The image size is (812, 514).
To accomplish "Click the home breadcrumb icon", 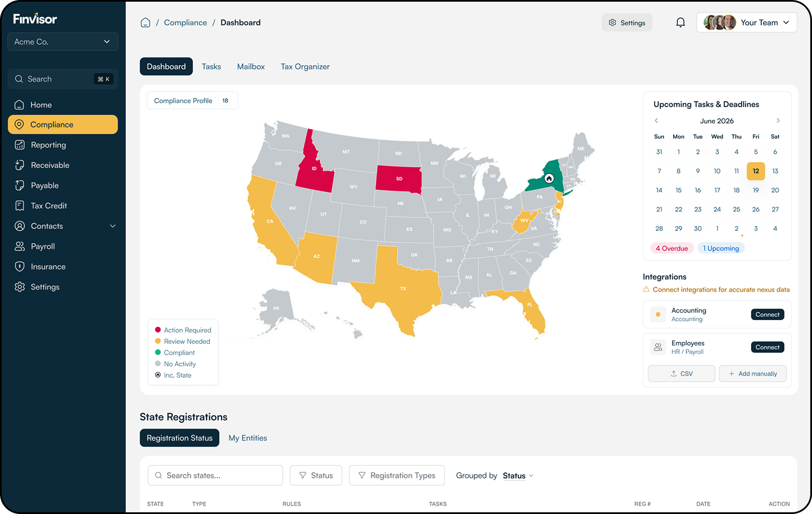I will tap(145, 23).
